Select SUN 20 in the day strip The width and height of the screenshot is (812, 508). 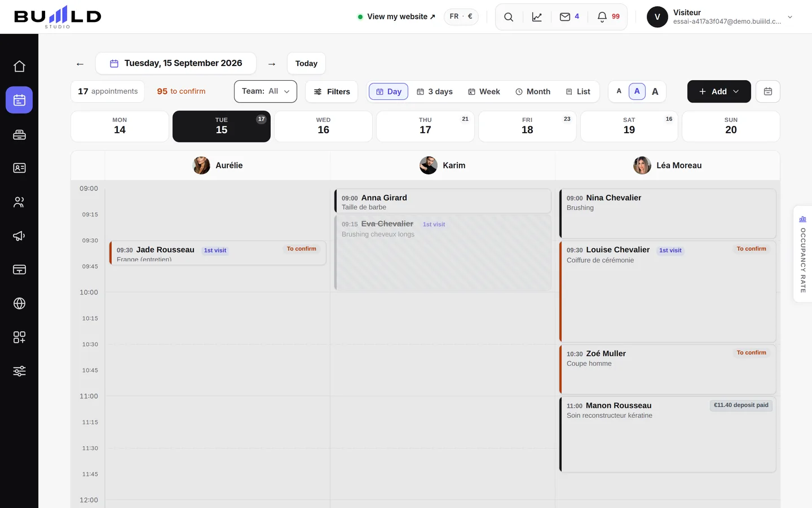click(x=731, y=126)
